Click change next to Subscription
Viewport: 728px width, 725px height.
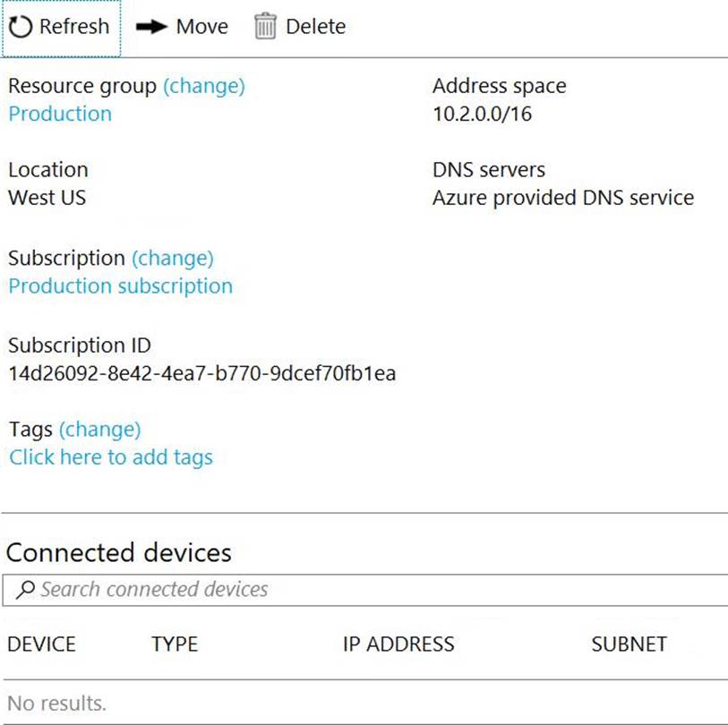(173, 258)
